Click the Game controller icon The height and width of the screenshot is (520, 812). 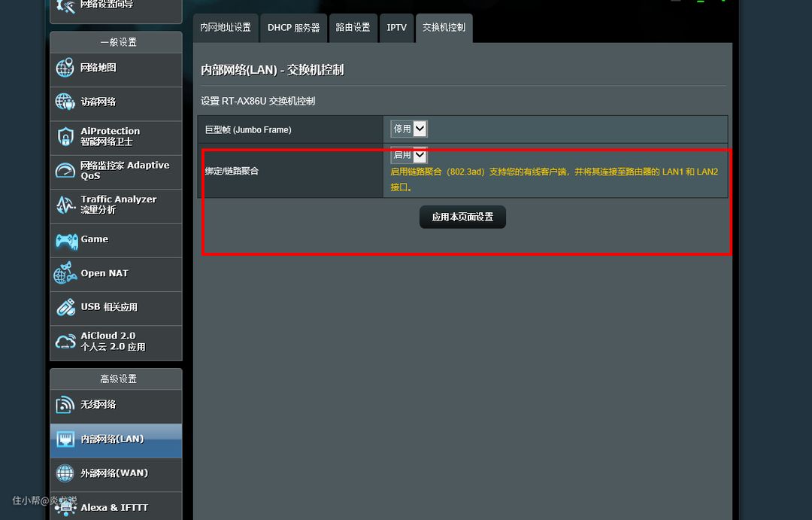point(66,241)
